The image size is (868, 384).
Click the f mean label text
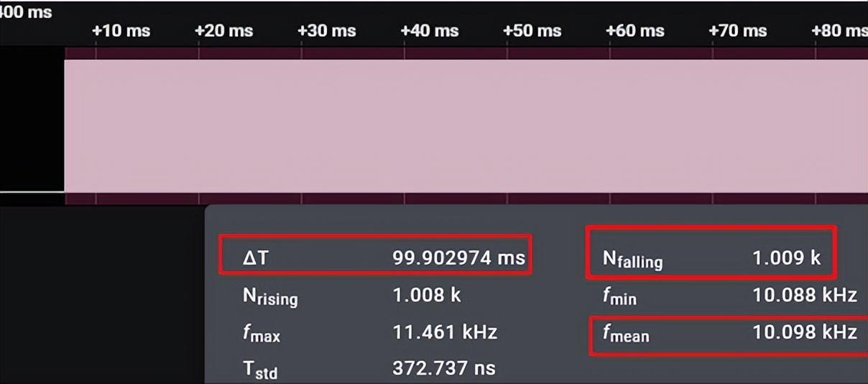click(625, 334)
